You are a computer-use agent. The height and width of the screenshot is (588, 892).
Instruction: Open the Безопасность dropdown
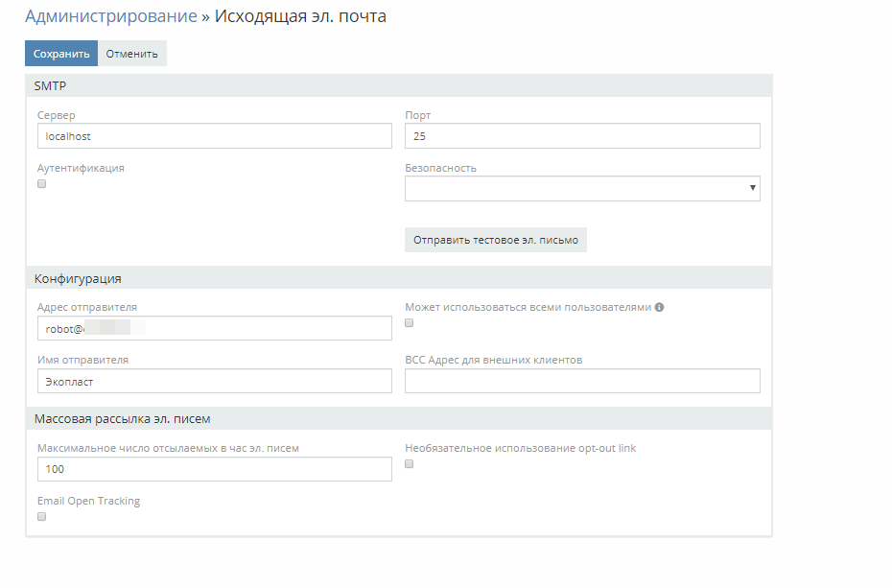pos(582,189)
